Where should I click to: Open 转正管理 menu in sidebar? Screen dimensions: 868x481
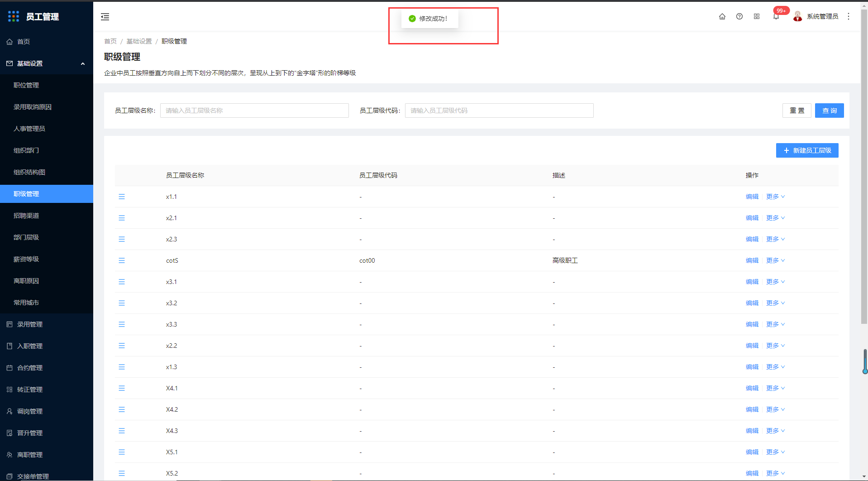pos(47,390)
